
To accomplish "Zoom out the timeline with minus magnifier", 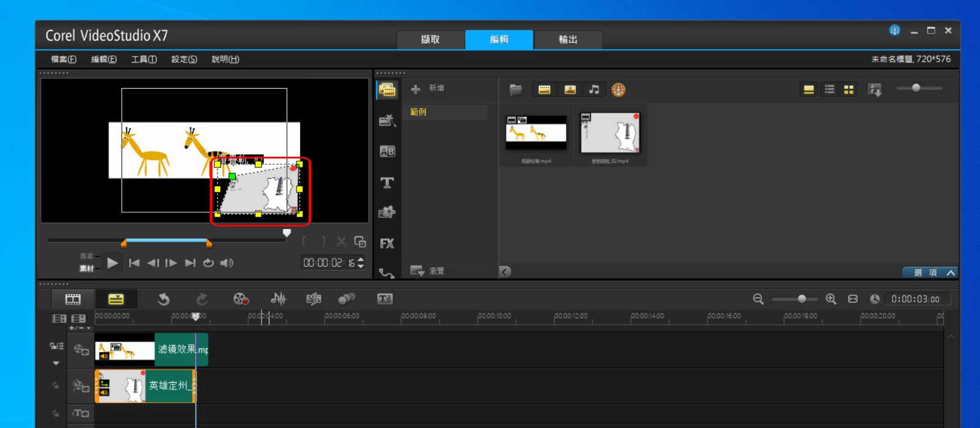I will click(758, 299).
